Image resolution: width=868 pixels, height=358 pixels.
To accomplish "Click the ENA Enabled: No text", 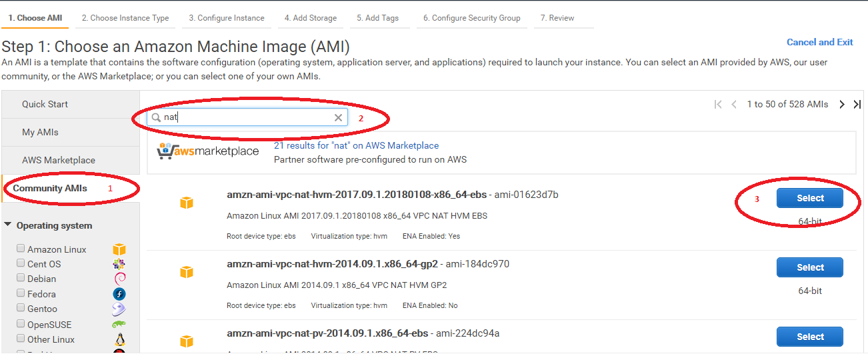I will click(430, 305).
